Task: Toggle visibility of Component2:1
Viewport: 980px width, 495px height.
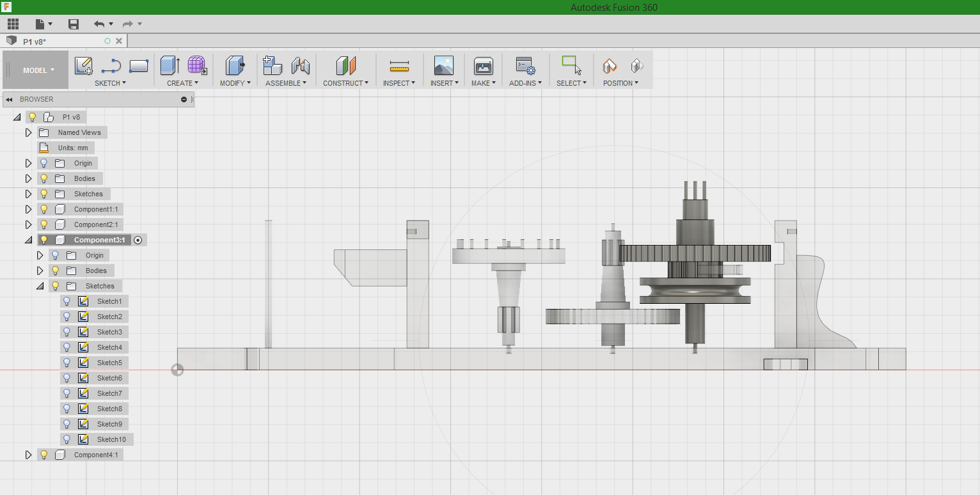Action: 43,224
